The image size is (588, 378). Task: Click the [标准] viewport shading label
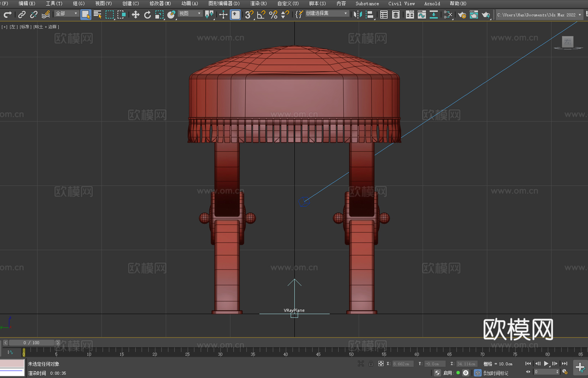[x=25, y=27]
